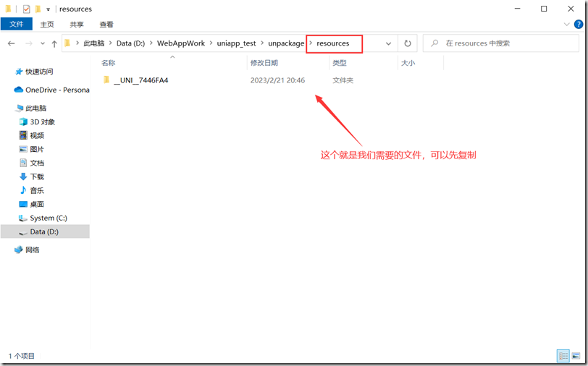Click uniapp_test in the address breadcrumb
Image resolution: width=588 pixels, height=366 pixels.
(x=236, y=43)
